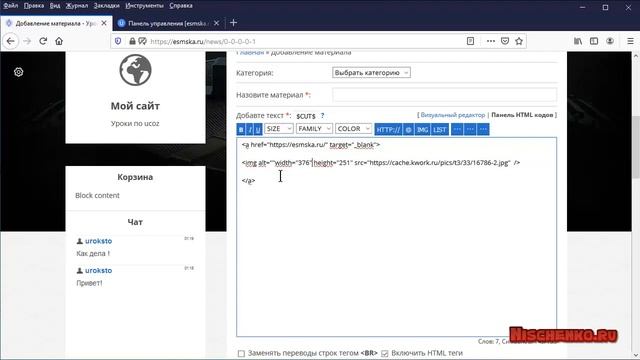640x360 pixels.
Task: Open uroksto profile above Как дела
Action: 98,241
